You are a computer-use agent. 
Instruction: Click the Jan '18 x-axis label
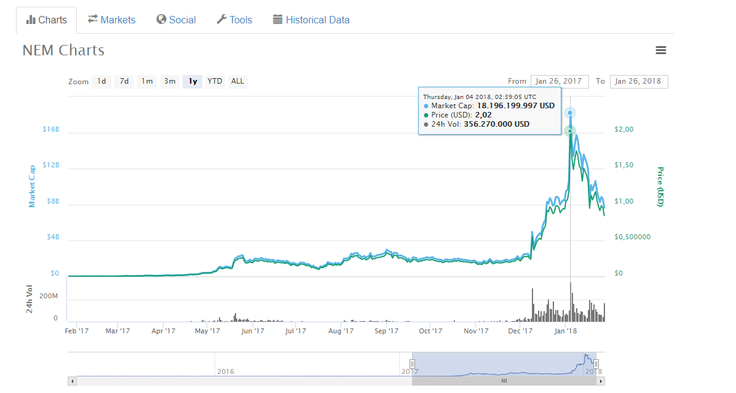pos(566,331)
